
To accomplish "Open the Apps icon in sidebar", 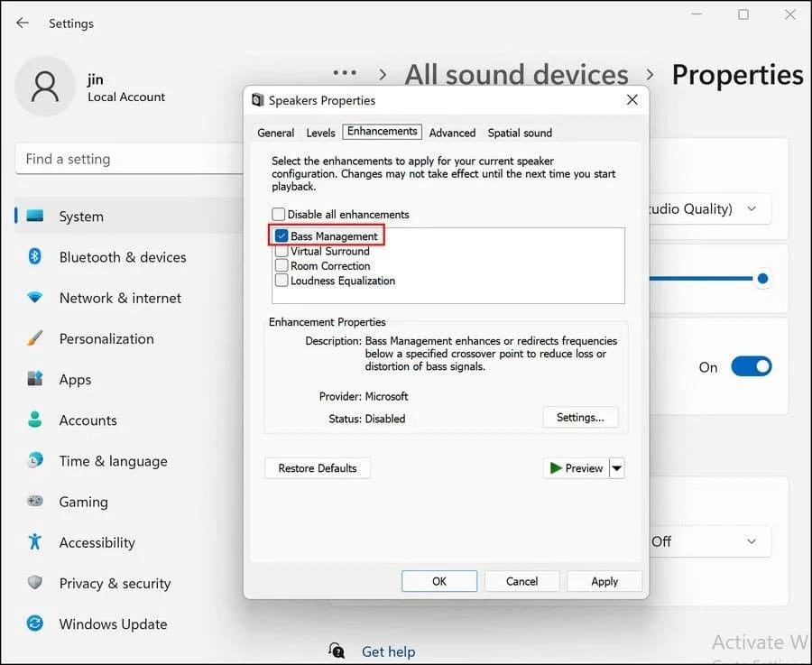I will tap(35, 380).
